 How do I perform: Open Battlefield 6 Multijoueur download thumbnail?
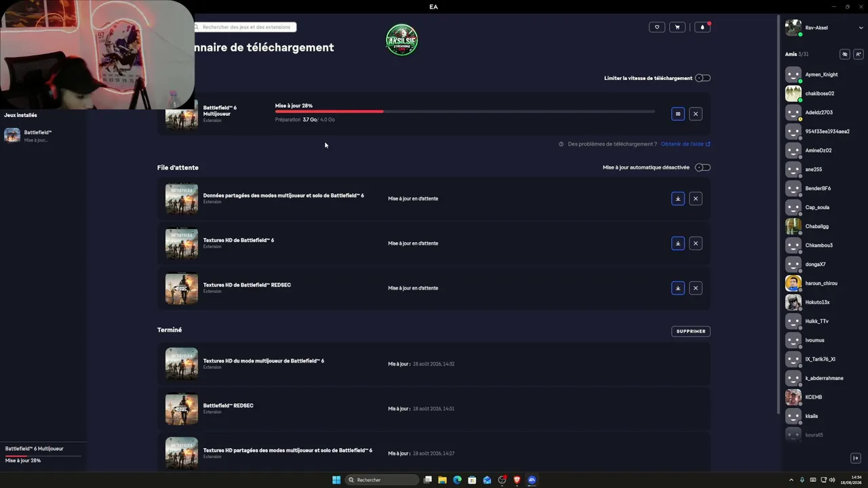[x=182, y=114]
